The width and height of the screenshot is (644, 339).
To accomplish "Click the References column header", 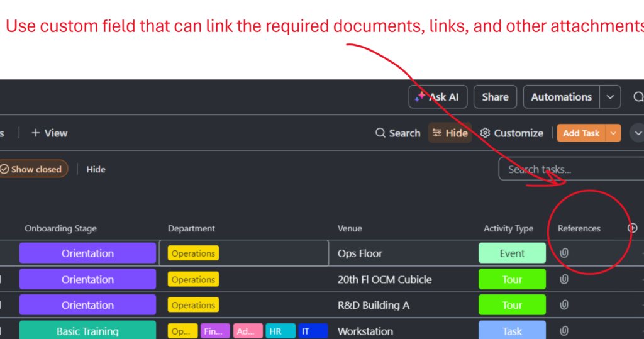I will [x=579, y=228].
